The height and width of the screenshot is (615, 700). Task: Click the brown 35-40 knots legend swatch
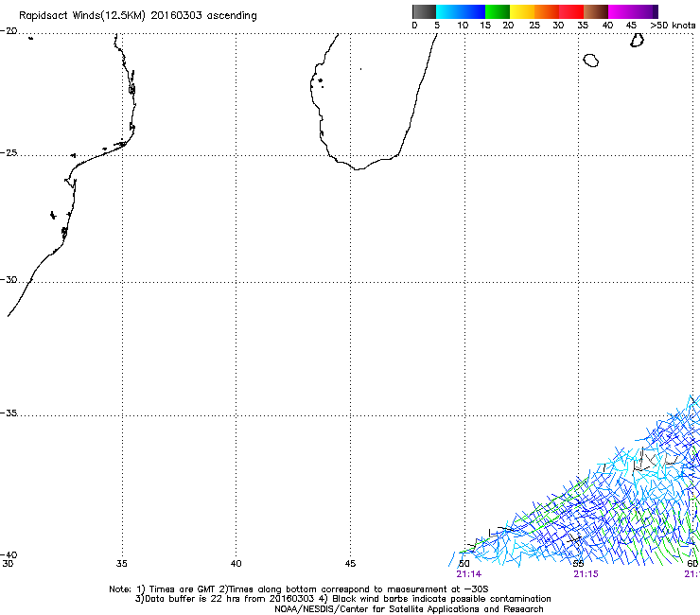click(x=596, y=11)
